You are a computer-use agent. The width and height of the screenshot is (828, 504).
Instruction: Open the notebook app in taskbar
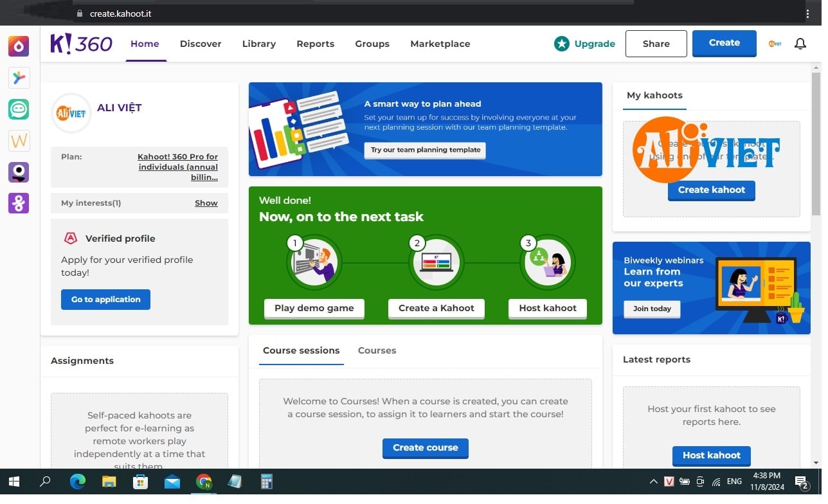click(x=235, y=482)
